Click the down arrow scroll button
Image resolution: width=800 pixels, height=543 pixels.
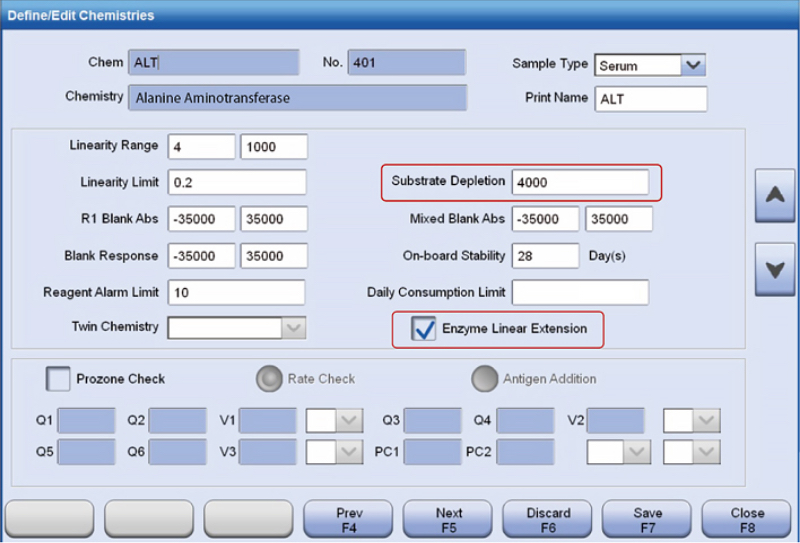tap(773, 269)
